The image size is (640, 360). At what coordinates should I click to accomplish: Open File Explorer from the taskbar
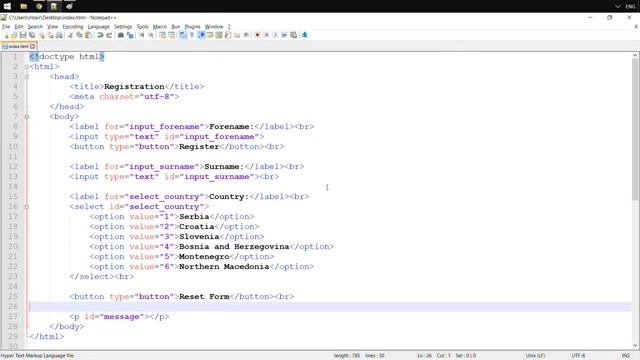coord(23,6)
